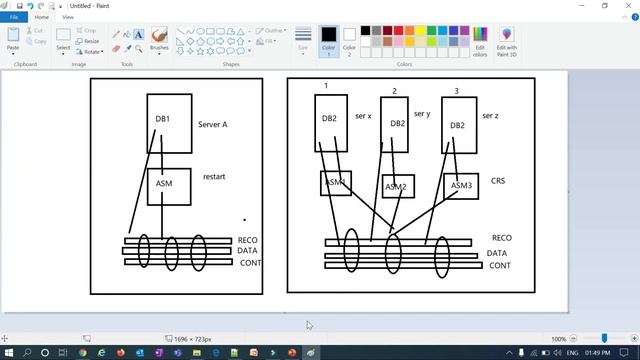
Task: Select the Pencil tool
Action: click(x=116, y=35)
